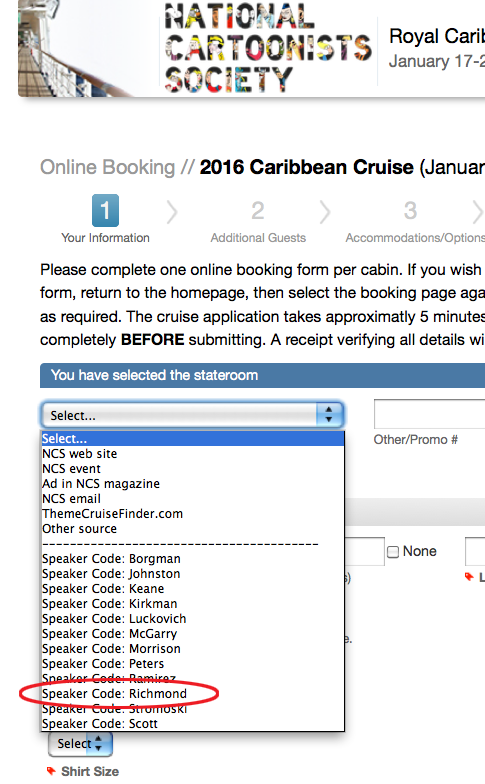Click step 3 Accommodations/Options number
This screenshot has height=784, width=485.
(410, 210)
